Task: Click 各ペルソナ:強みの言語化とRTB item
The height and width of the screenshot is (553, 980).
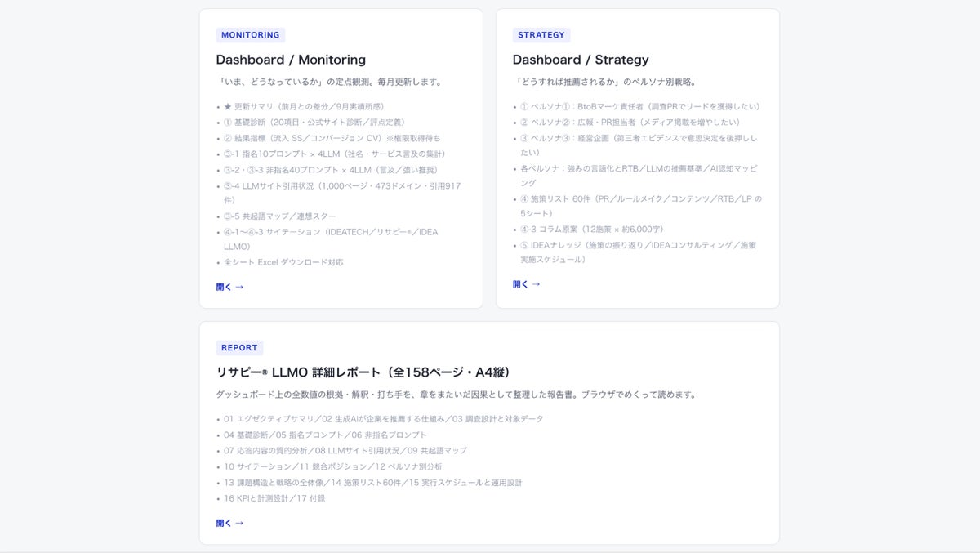Action: (639, 176)
